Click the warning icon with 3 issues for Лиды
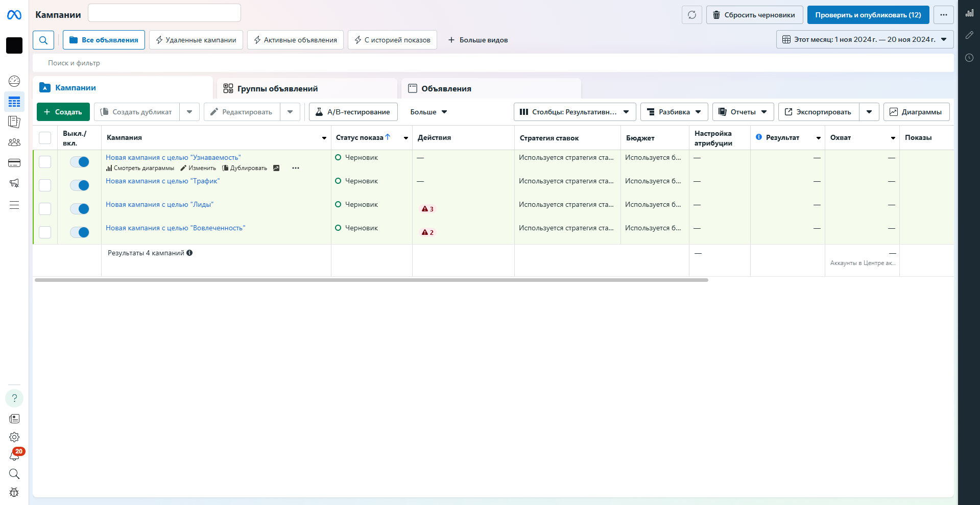980x505 pixels. [x=427, y=209]
